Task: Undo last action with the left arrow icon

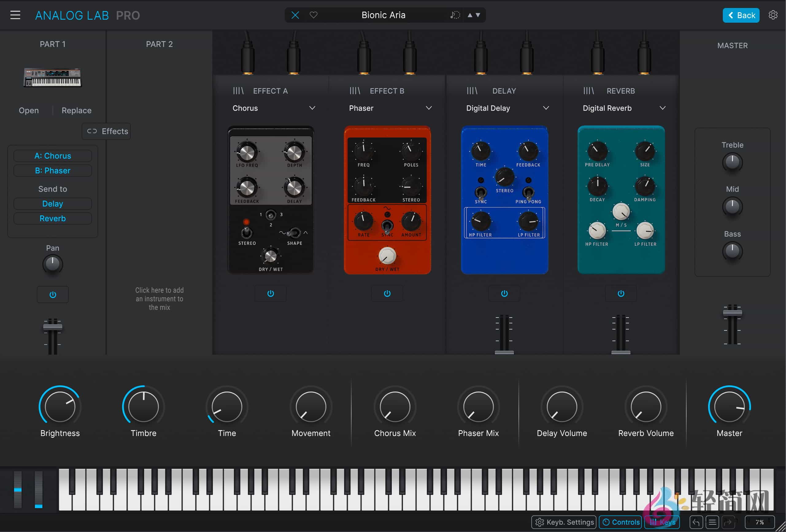Action: pyautogui.click(x=696, y=522)
